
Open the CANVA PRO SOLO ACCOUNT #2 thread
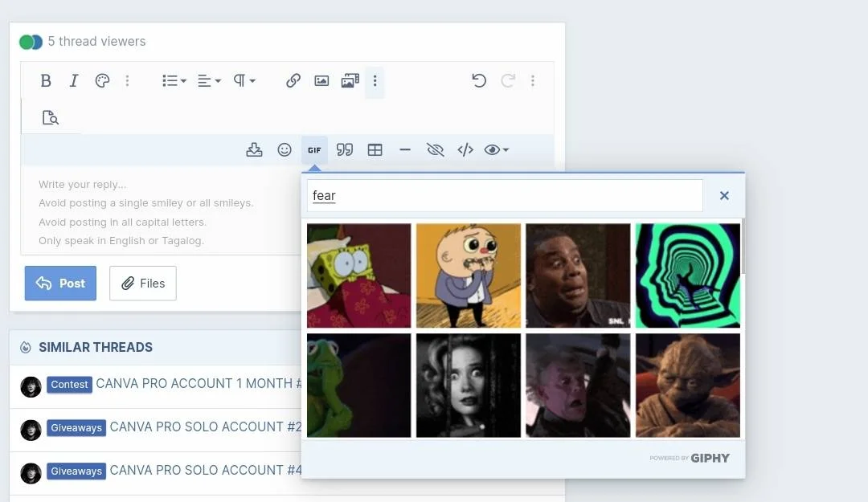(206, 426)
